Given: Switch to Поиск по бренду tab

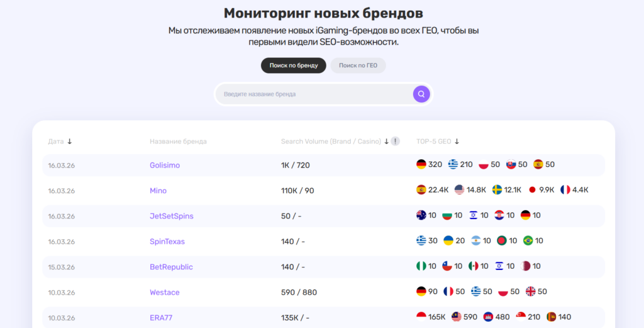Looking at the screenshot, I should pyautogui.click(x=294, y=65).
